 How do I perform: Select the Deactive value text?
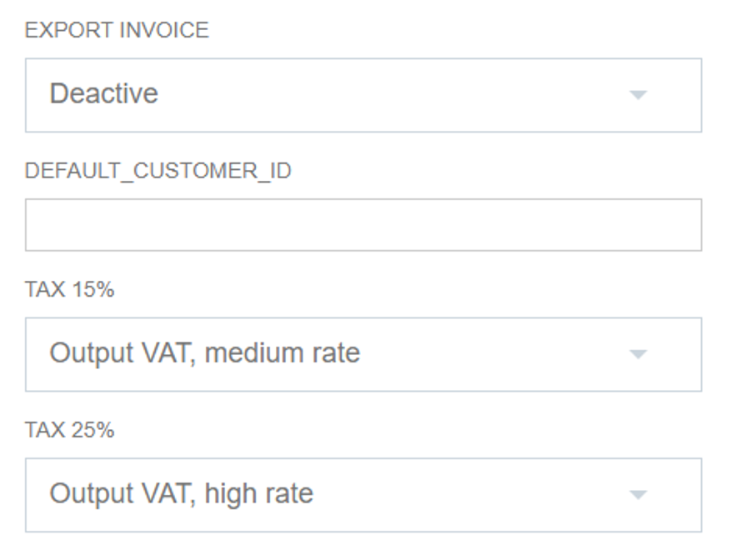tap(104, 93)
